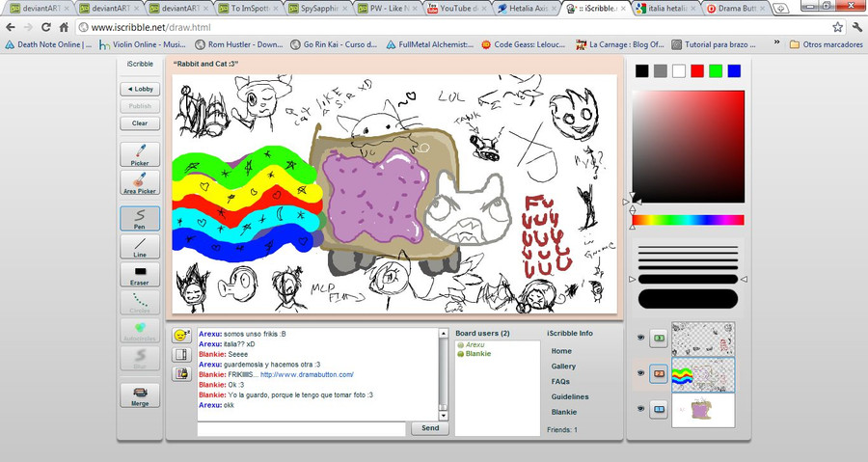Image resolution: width=868 pixels, height=462 pixels.
Task: Open the Guidelines link
Action: pos(570,396)
